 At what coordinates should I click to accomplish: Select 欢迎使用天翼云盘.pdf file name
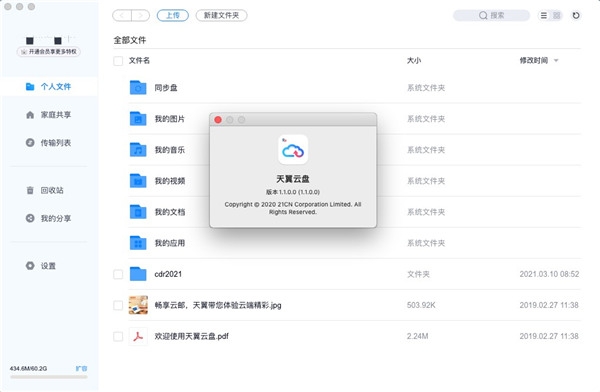point(191,336)
